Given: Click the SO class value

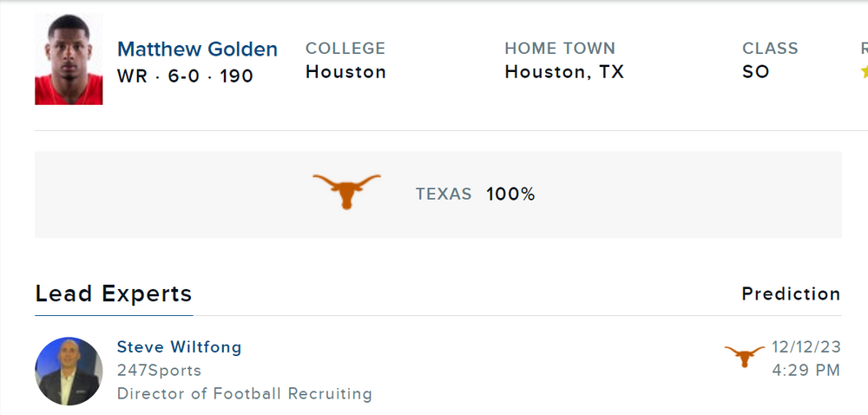Looking at the screenshot, I should 756,72.
